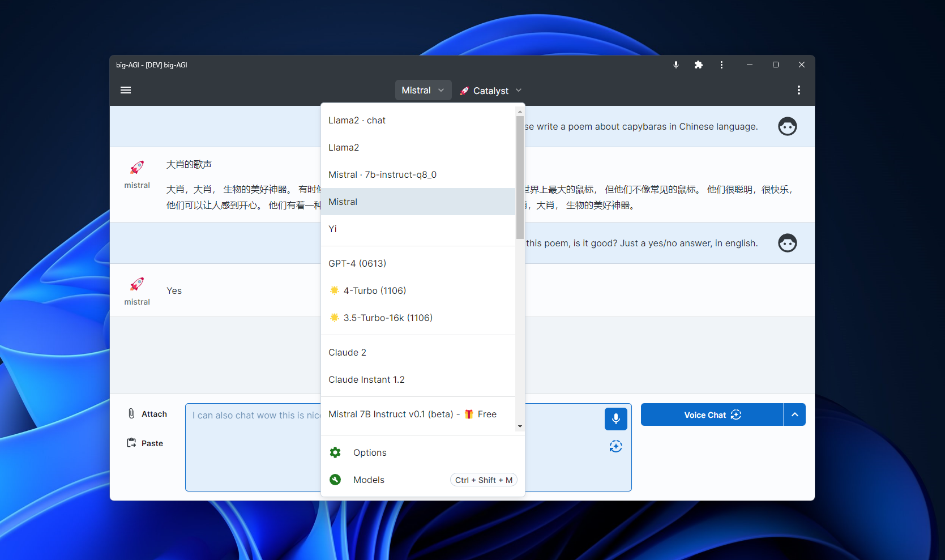The width and height of the screenshot is (945, 560).
Task: Click the 'Yes' assistant reply text
Action: [x=174, y=290]
